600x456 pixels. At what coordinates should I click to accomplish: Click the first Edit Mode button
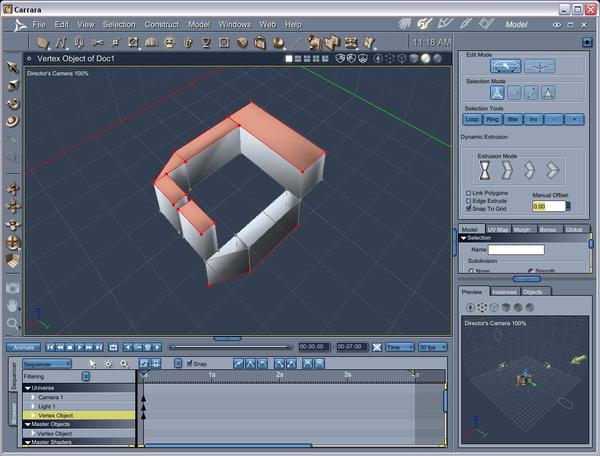click(505, 66)
